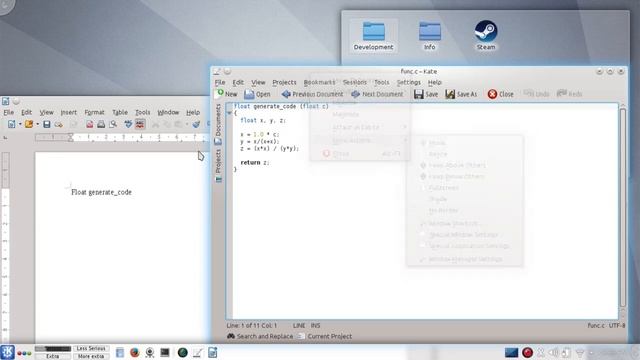The height and width of the screenshot is (360, 640).
Task: Click the New document icon in Writer
Action: [11, 124]
